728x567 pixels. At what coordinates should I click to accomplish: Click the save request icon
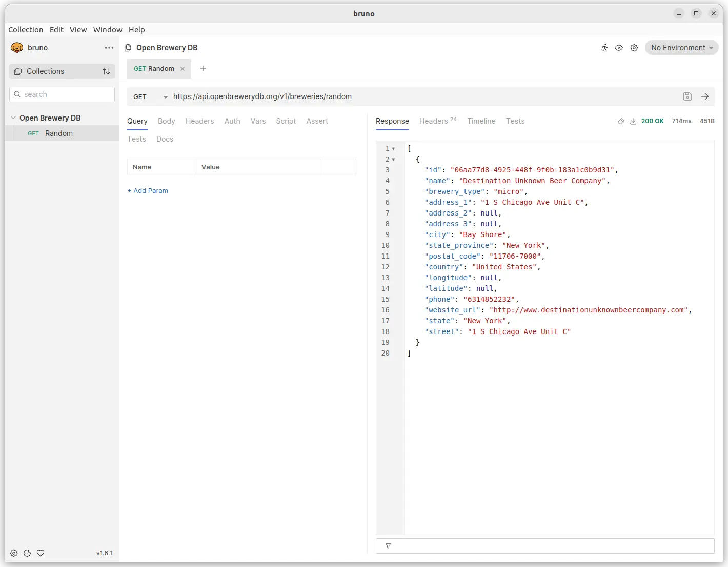pyautogui.click(x=687, y=96)
